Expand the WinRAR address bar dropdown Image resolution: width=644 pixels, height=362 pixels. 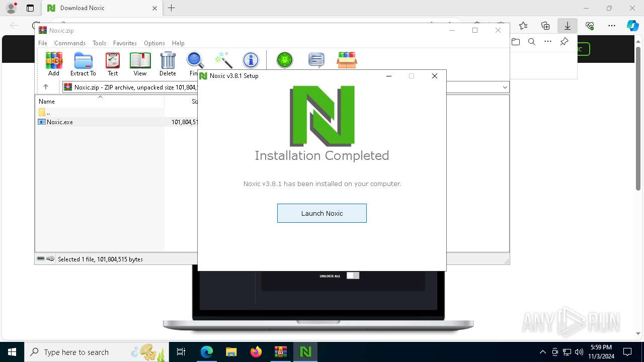[x=505, y=87]
